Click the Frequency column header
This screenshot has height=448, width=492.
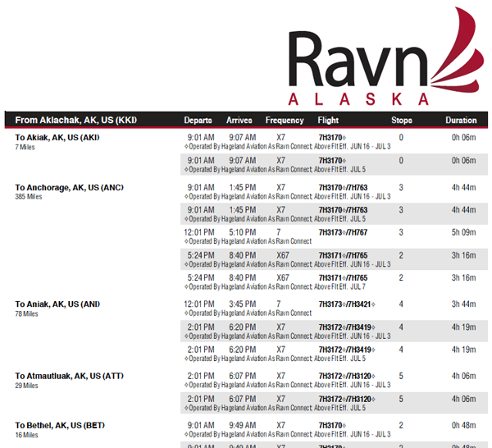click(285, 121)
